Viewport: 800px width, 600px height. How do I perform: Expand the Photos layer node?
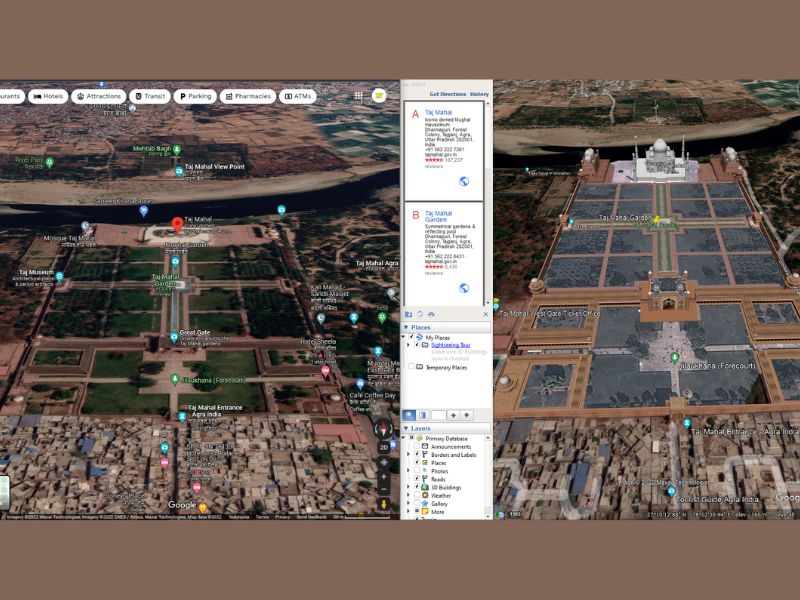click(x=408, y=471)
